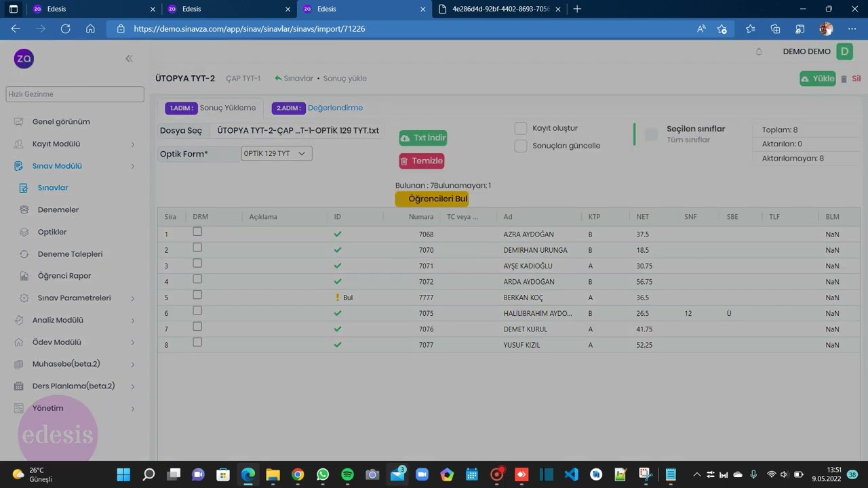
Task: Enable the Sonuçları güncelle checkbox
Action: 521,146
